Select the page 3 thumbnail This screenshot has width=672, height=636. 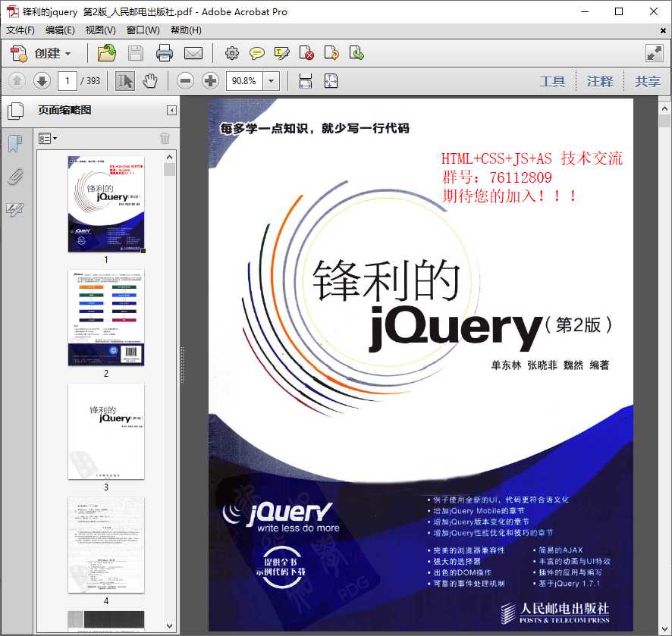(x=106, y=431)
